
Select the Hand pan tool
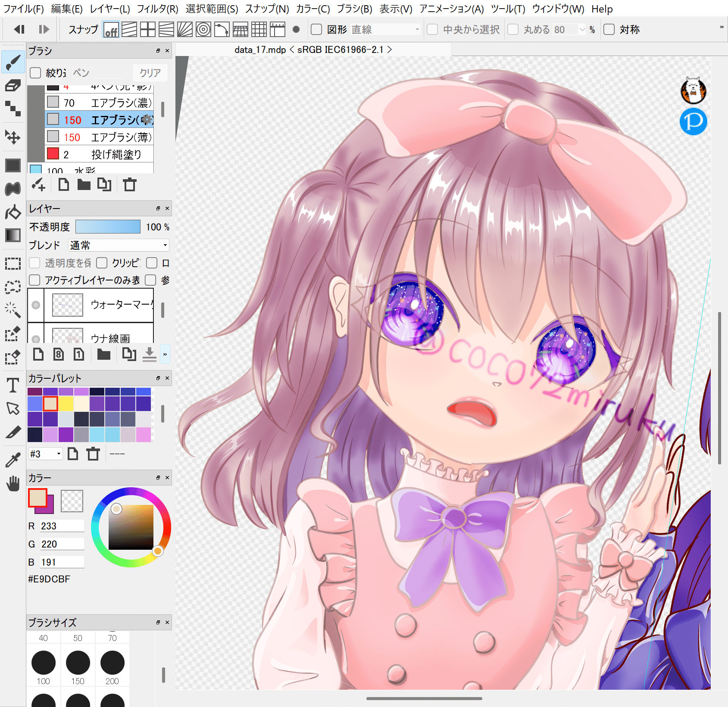(13, 483)
